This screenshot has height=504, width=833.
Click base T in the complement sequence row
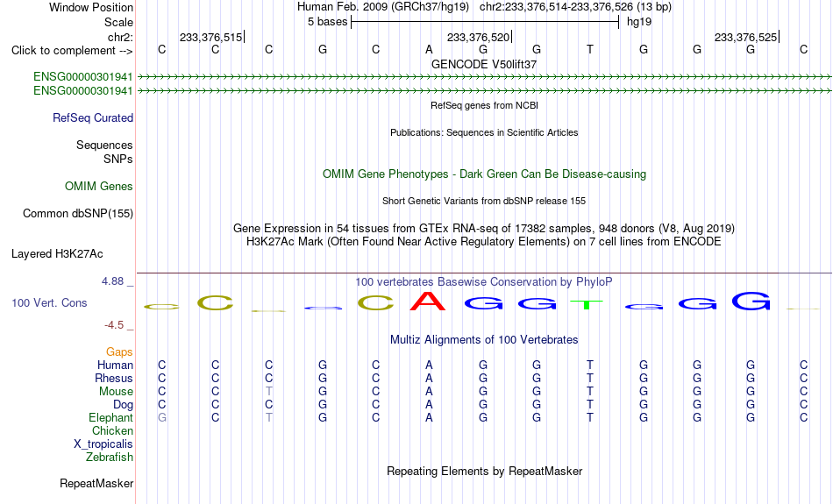pos(590,50)
